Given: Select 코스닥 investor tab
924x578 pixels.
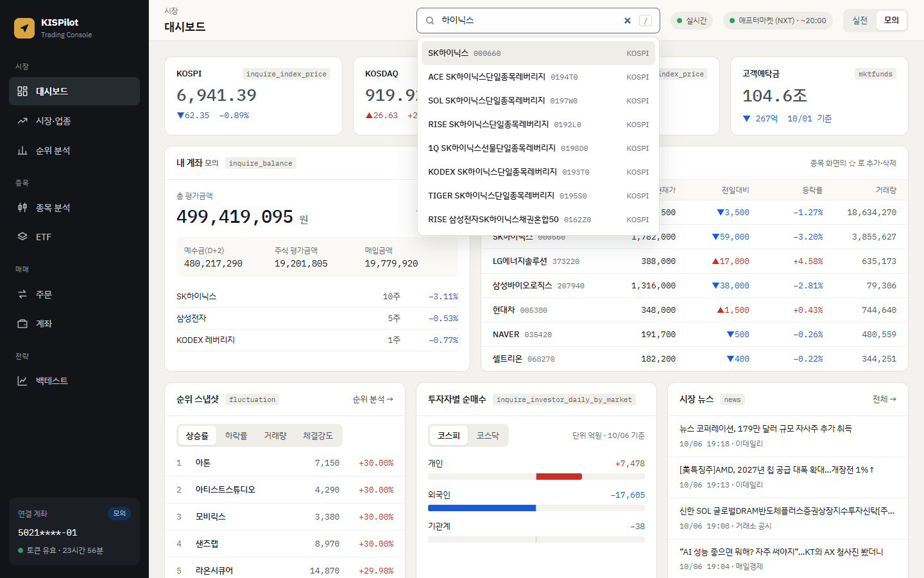Looking at the screenshot, I should (x=488, y=435).
